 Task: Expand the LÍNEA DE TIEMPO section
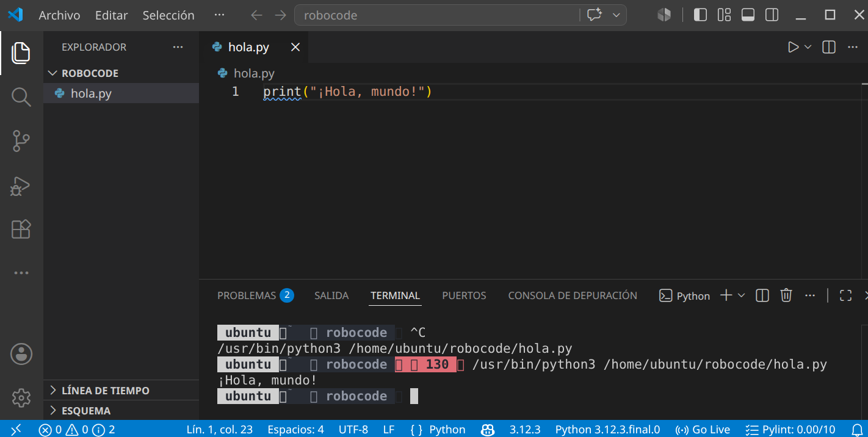point(121,390)
